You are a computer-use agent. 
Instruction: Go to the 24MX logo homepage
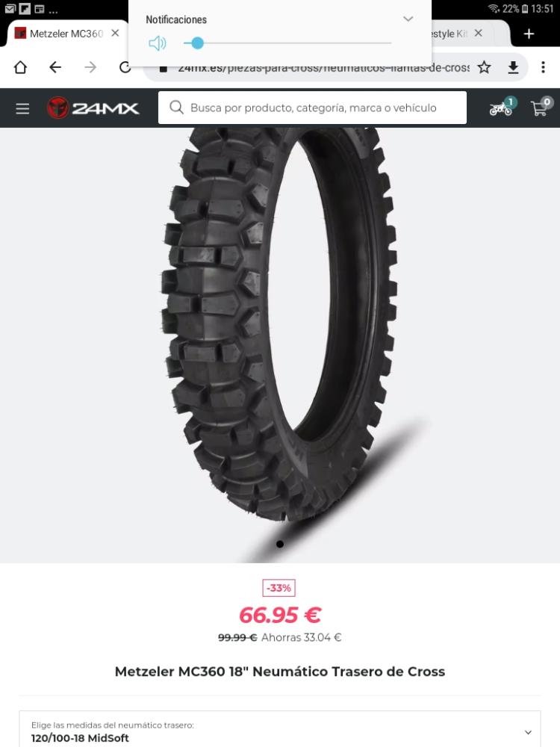click(x=93, y=108)
